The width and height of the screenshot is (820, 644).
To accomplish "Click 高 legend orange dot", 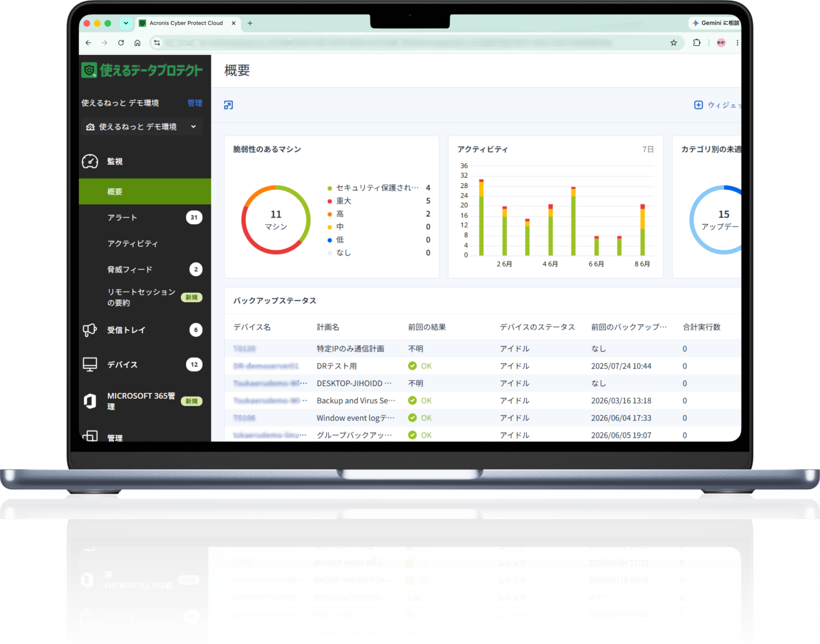I will point(330,214).
